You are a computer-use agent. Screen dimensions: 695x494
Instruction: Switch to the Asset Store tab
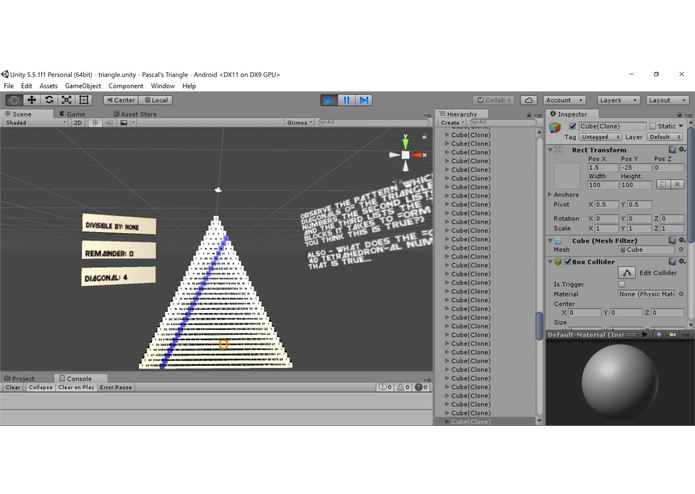[135, 114]
